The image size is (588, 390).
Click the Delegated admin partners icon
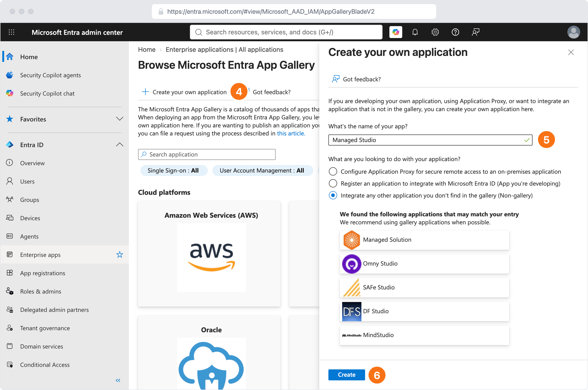coord(9,309)
